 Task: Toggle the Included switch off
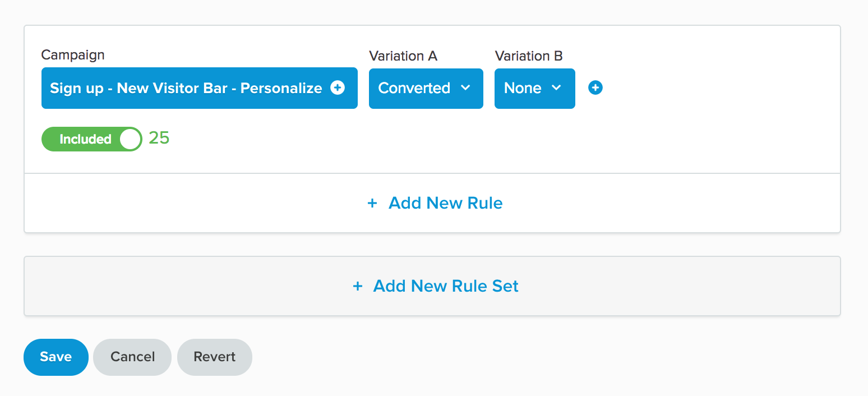click(92, 139)
